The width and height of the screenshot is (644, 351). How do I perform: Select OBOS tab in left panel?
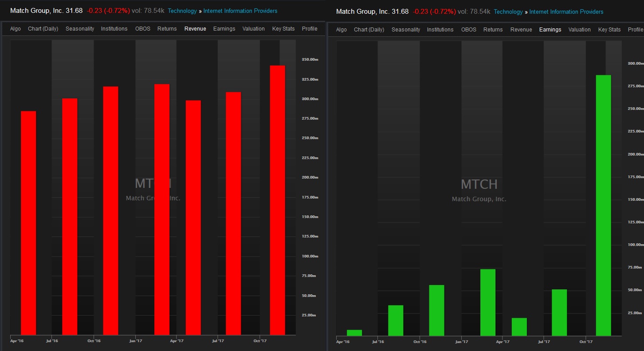[142, 29]
